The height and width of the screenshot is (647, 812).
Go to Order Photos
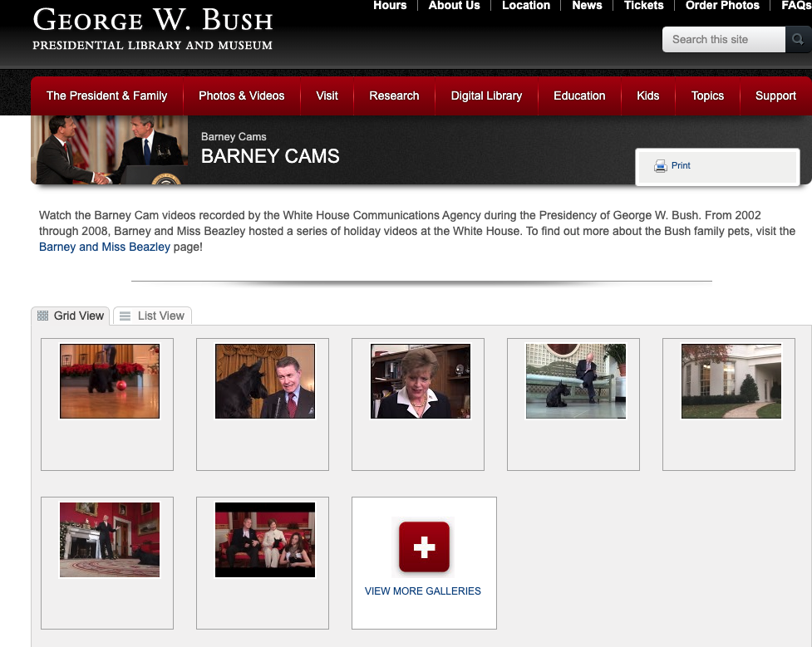(722, 6)
